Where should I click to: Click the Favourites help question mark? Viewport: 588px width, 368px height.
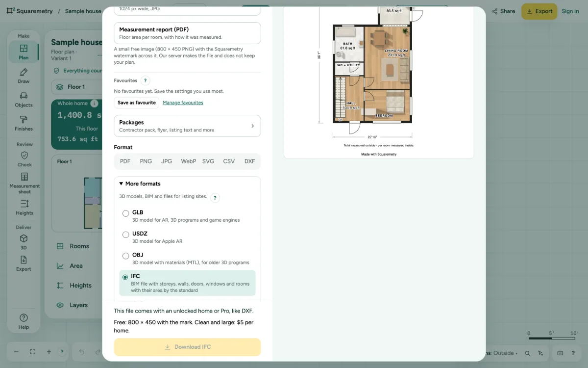145,80
